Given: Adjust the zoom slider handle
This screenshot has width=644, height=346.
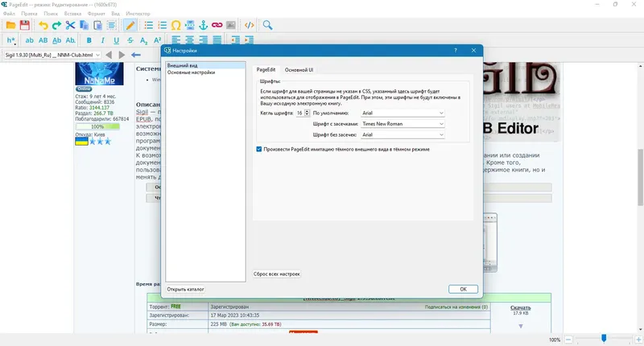Looking at the screenshot, I should click(604, 338).
